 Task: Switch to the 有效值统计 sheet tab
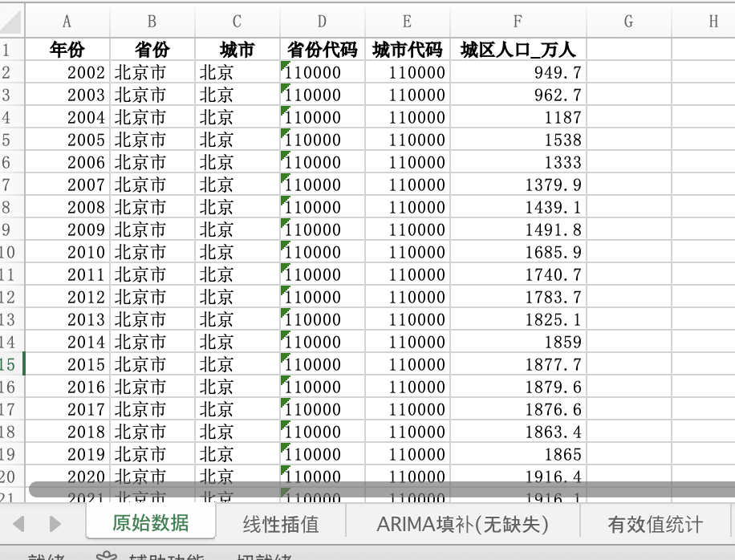coord(656,524)
